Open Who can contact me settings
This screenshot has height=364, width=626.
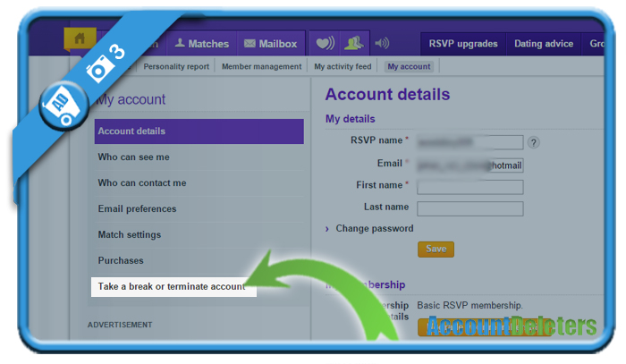pyautogui.click(x=199, y=183)
